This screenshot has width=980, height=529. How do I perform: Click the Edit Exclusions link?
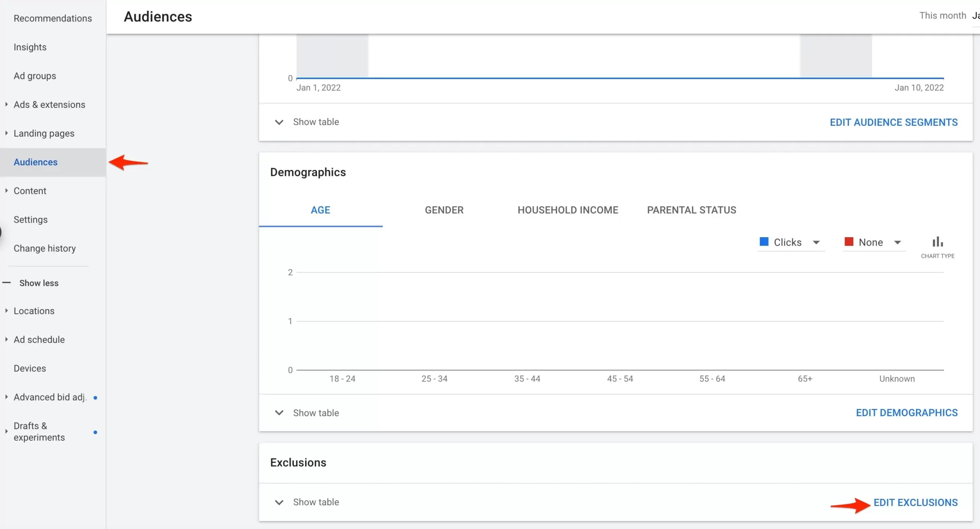click(x=915, y=503)
